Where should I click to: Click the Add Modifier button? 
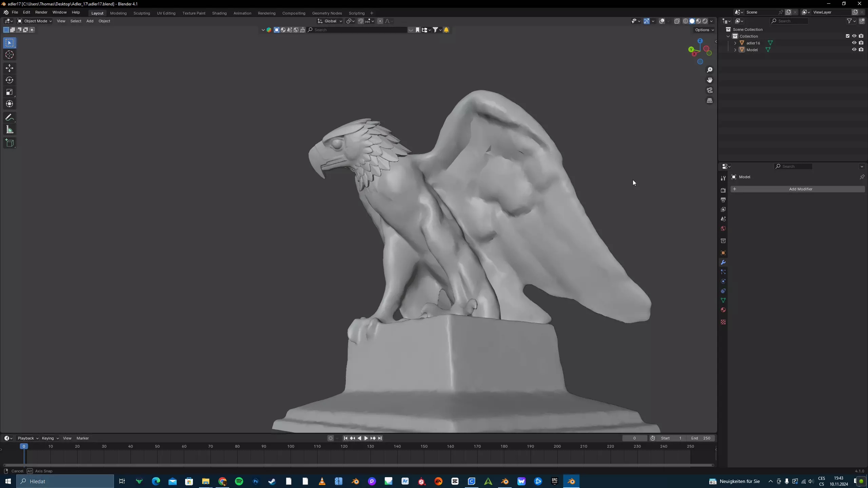(800, 189)
